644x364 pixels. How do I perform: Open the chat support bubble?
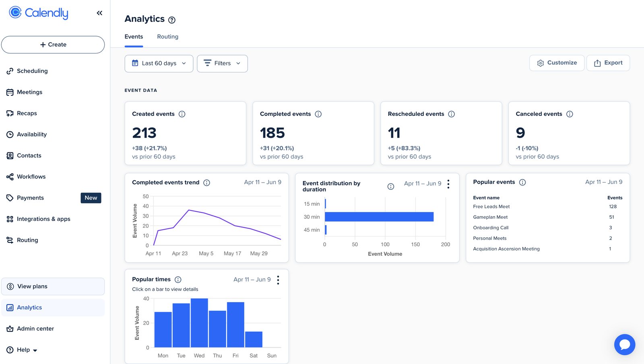[625, 345]
